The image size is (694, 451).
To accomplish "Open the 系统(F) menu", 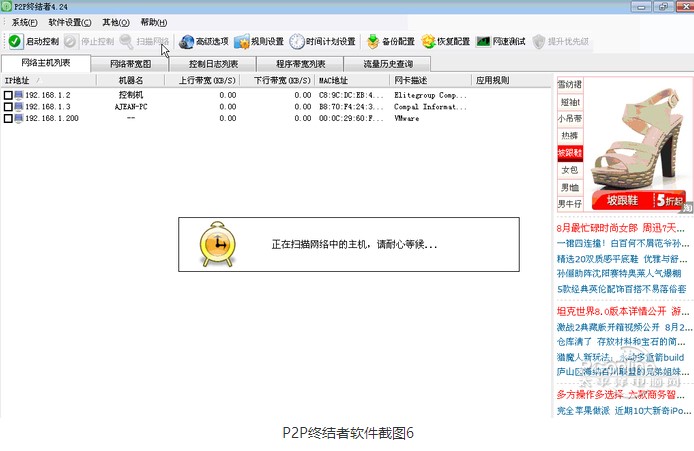I will tap(24, 22).
